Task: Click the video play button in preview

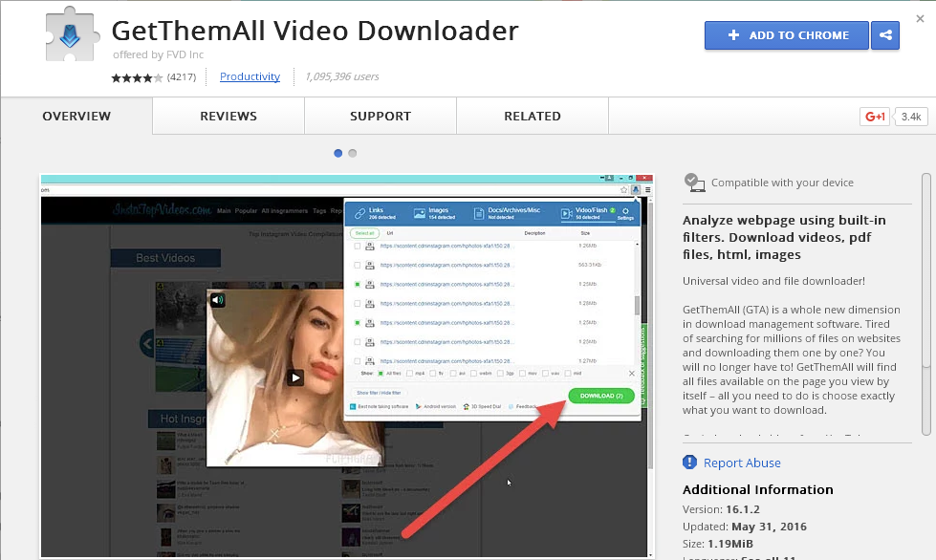Action: [295, 377]
